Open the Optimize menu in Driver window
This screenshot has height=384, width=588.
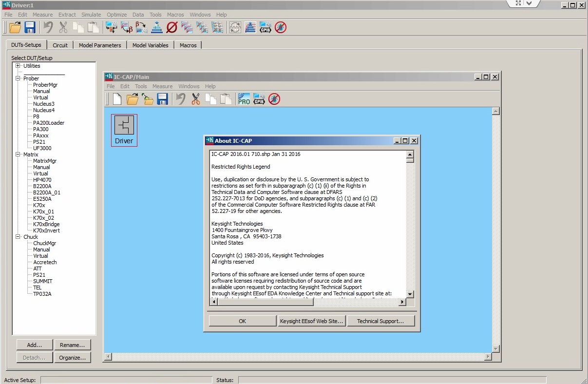coord(117,15)
